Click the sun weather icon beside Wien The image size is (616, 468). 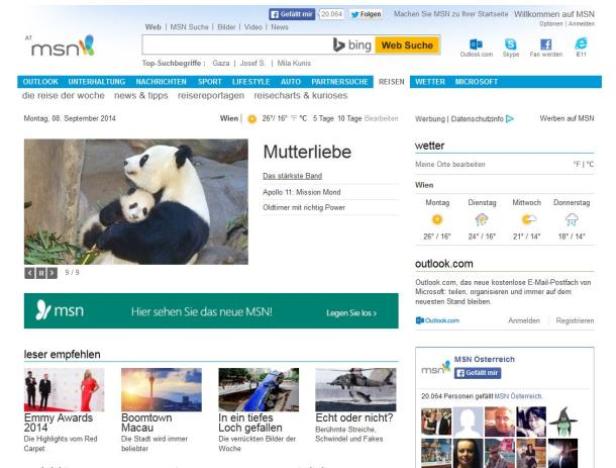(252, 119)
